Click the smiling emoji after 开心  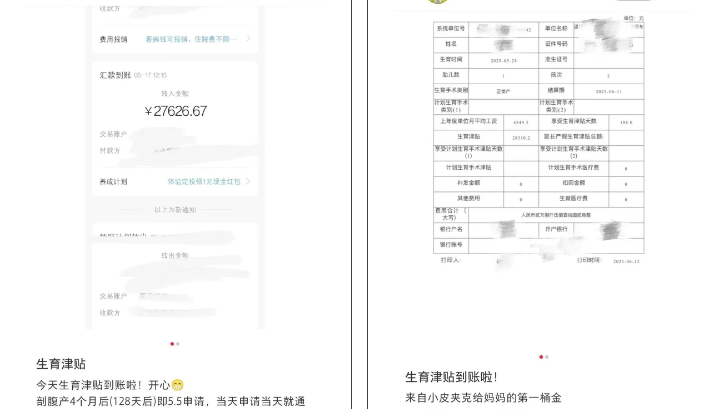tap(177, 385)
